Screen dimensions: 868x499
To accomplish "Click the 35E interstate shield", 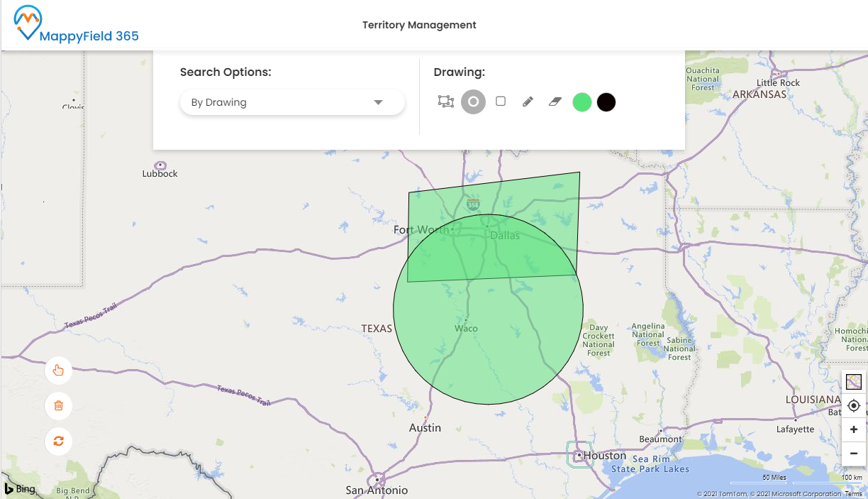I will [x=473, y=204].
